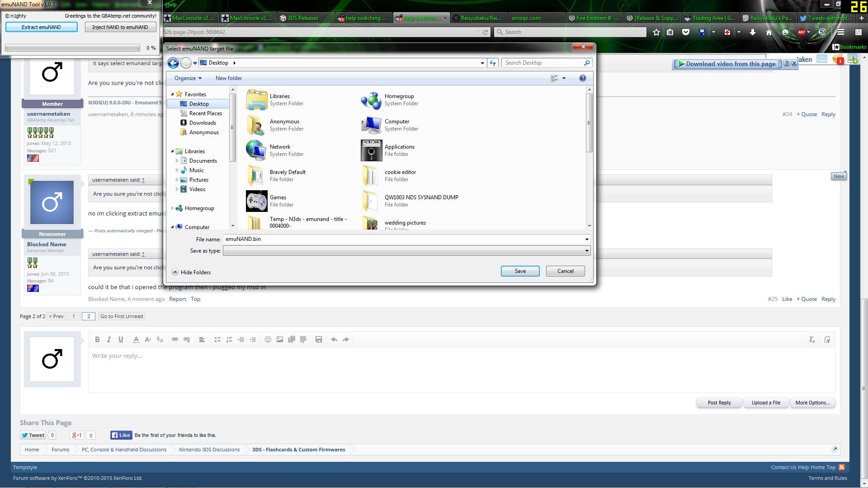868x488 pixels.
Task: Create a New folder in the dialog
Action: click(229, 78)
